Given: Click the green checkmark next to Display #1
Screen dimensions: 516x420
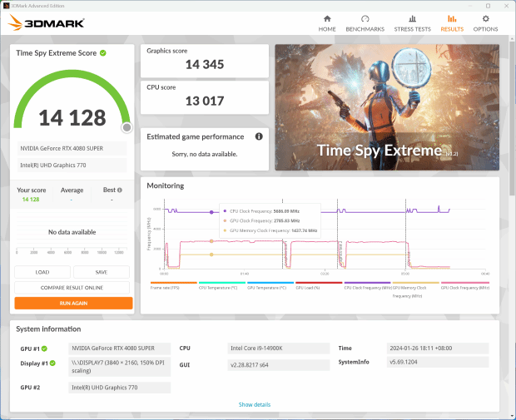Looking at the screenshot, I should [x=52, y=363].
